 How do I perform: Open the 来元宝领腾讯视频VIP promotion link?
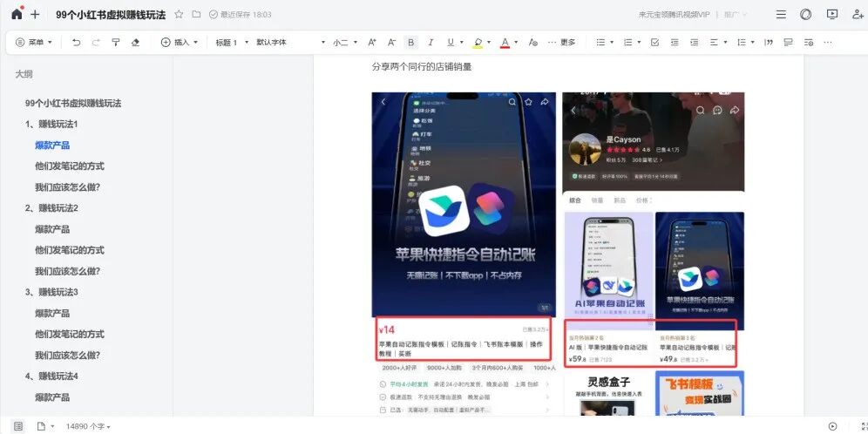point(674,15)
